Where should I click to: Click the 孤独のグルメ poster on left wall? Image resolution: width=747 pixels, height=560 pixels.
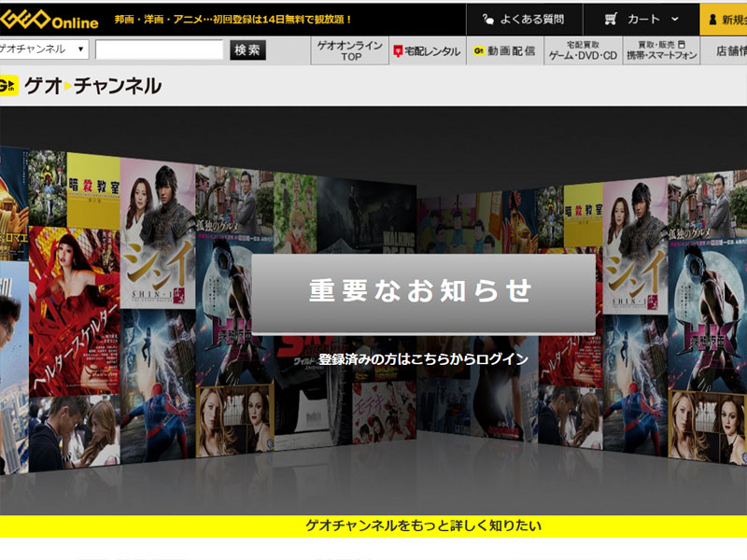(234, 202)
